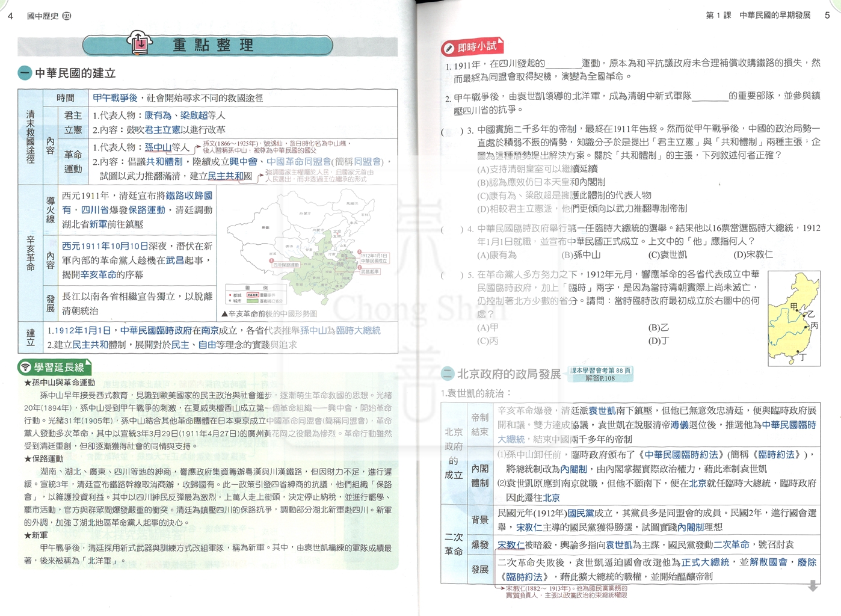841x616 pixels.
Task: Click the 清末救國途徑 vertical table header
Action: [x=30, y=137]
